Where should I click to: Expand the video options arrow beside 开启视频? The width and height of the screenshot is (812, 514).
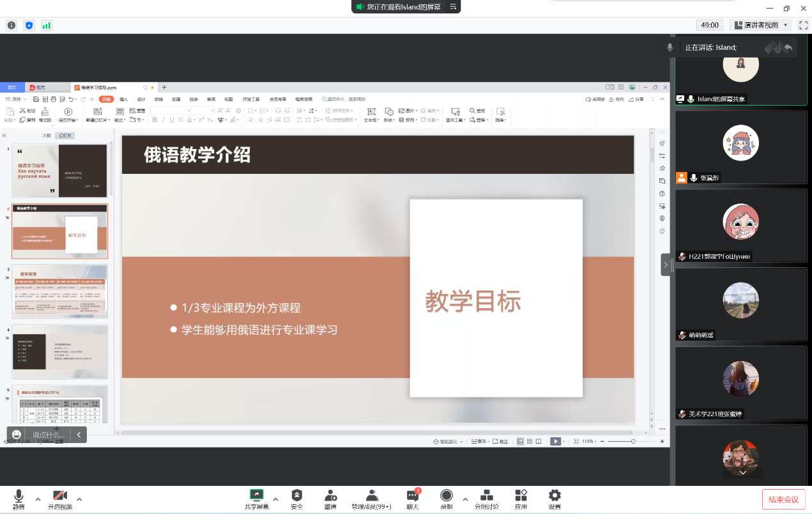coord(79,499)
